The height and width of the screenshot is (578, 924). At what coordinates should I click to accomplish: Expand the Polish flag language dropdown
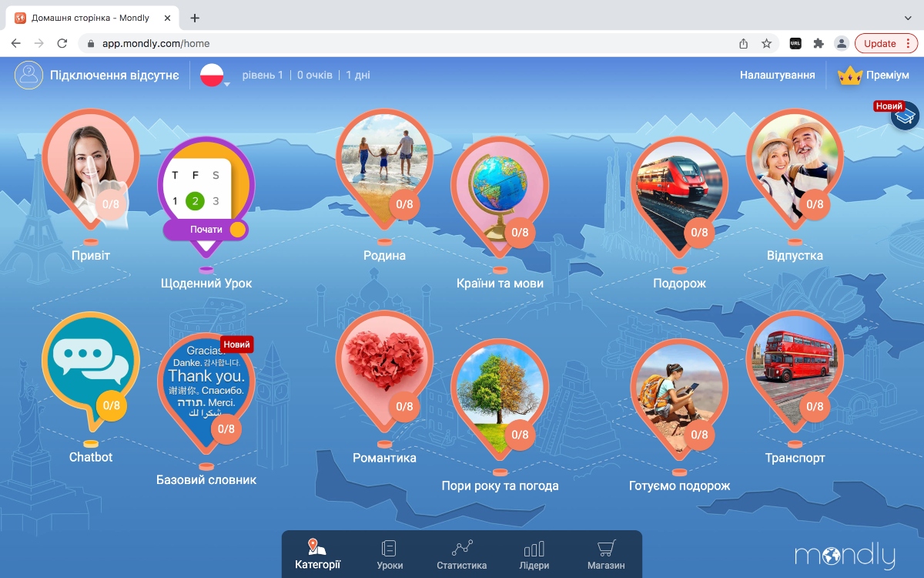pyautogui.click(x=213, y=76)
